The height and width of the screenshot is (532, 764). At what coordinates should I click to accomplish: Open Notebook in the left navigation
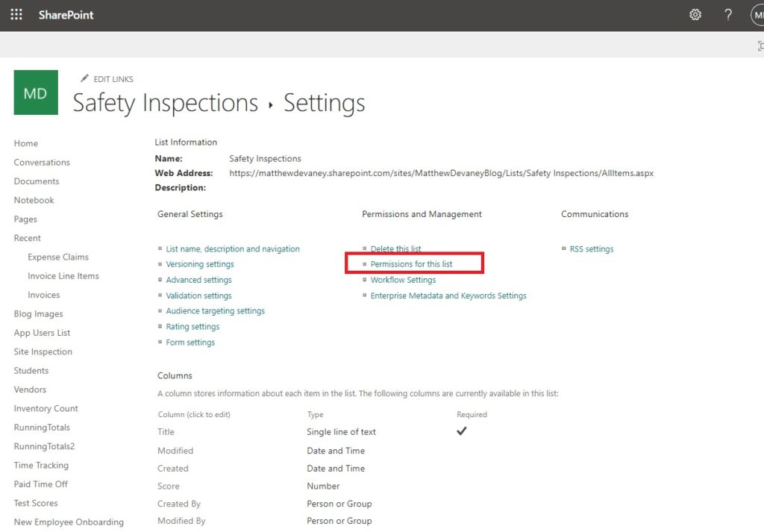34,200
